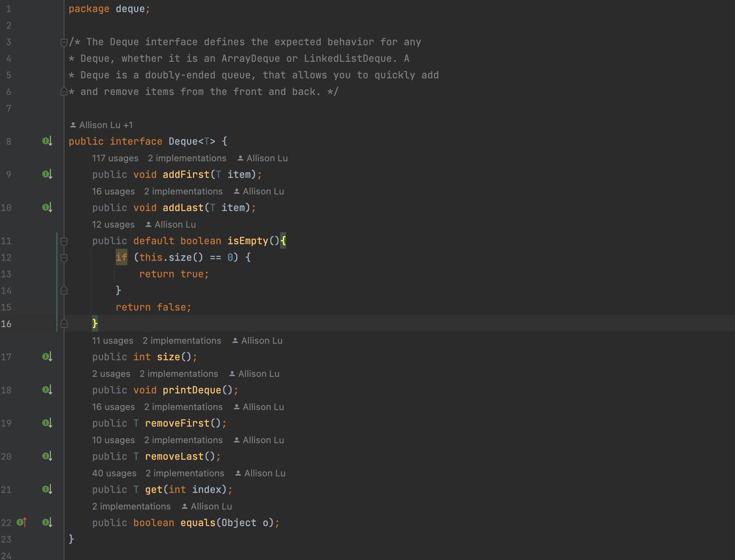Click implemented-method icon next to addFirst

point(47,174)
